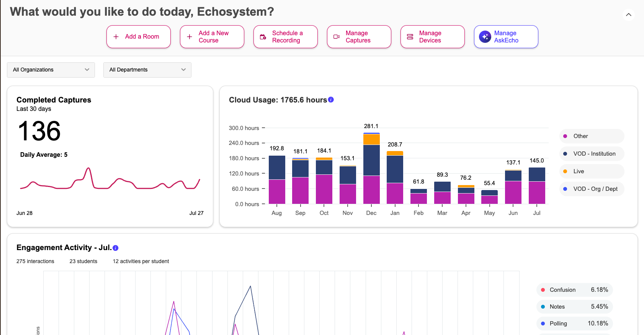Viewport: 644px width, 335px height.
Task: Toggle the Live legend series
Action: point(592,171)
